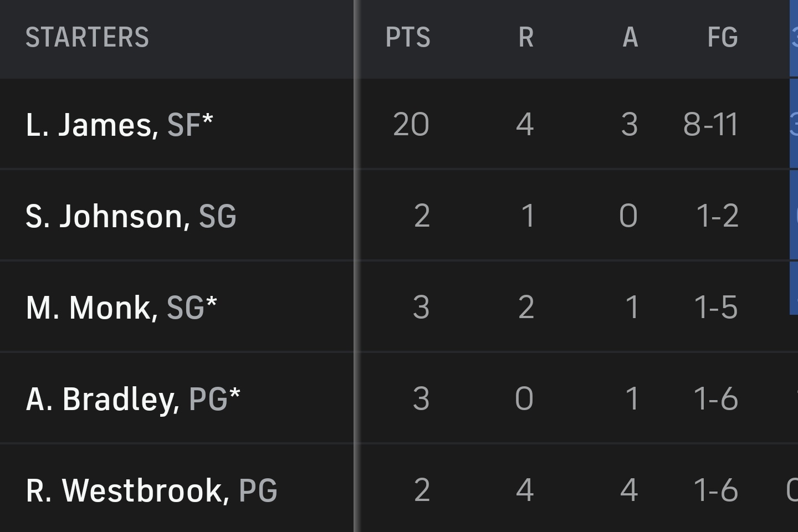Viewport: 798px width, 532px height.
Task: Open L. James player profile
Action: pyautogui.click(x=91, y=125)
